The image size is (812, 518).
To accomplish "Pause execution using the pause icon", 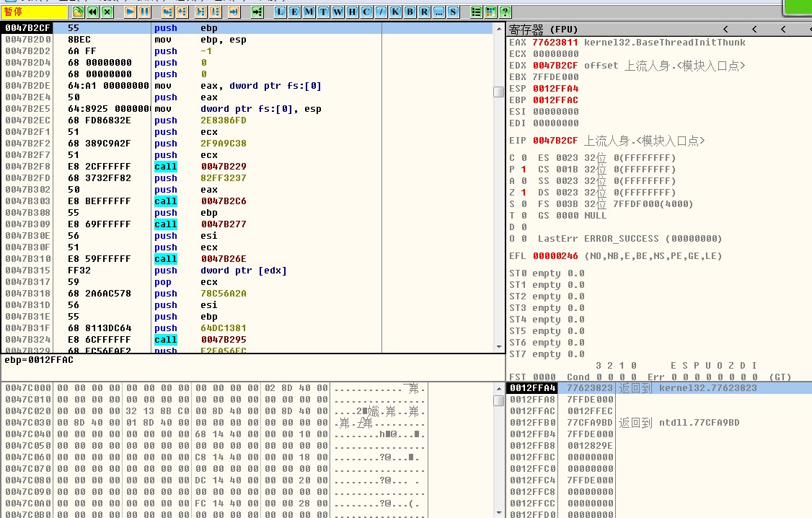I will pyautogui.click(x=145, y=12).
